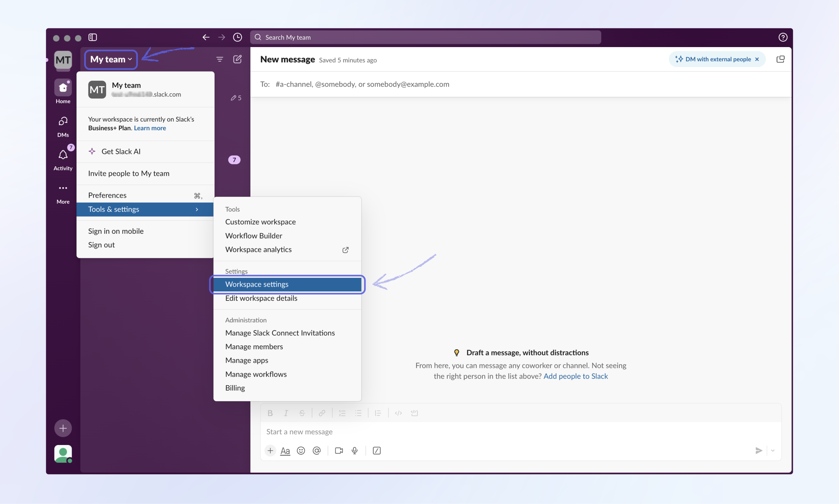
Task: Toggle text formatting with Aa button
Action: (x=285, y=451)
